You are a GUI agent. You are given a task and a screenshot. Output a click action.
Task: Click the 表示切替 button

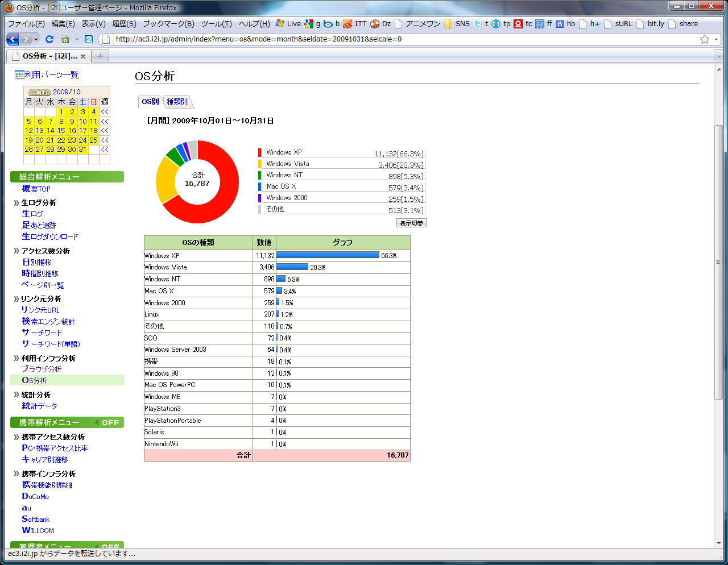[411, 223]
